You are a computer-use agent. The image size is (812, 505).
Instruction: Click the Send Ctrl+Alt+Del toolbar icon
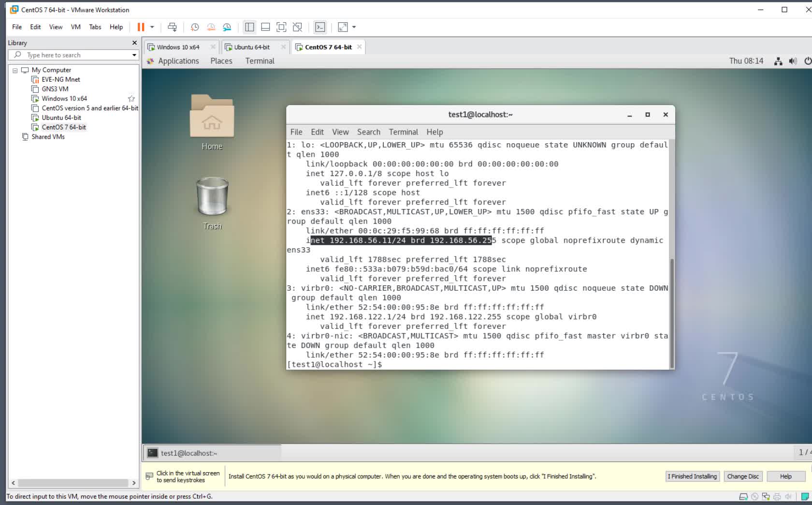(172, 27)
